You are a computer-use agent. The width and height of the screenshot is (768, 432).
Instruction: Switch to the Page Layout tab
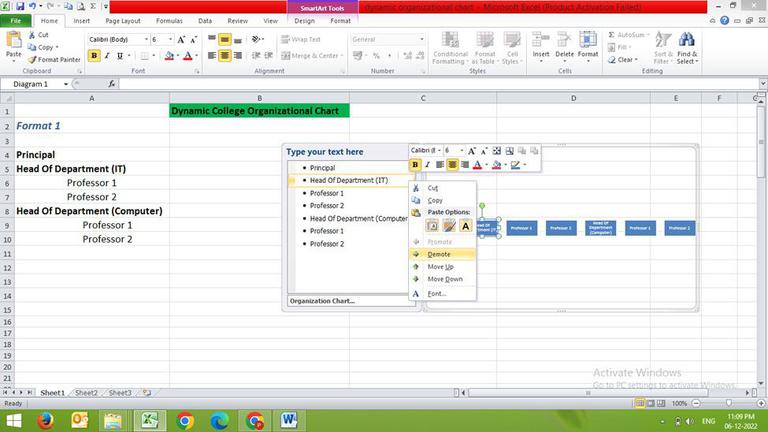coord(123,21)
